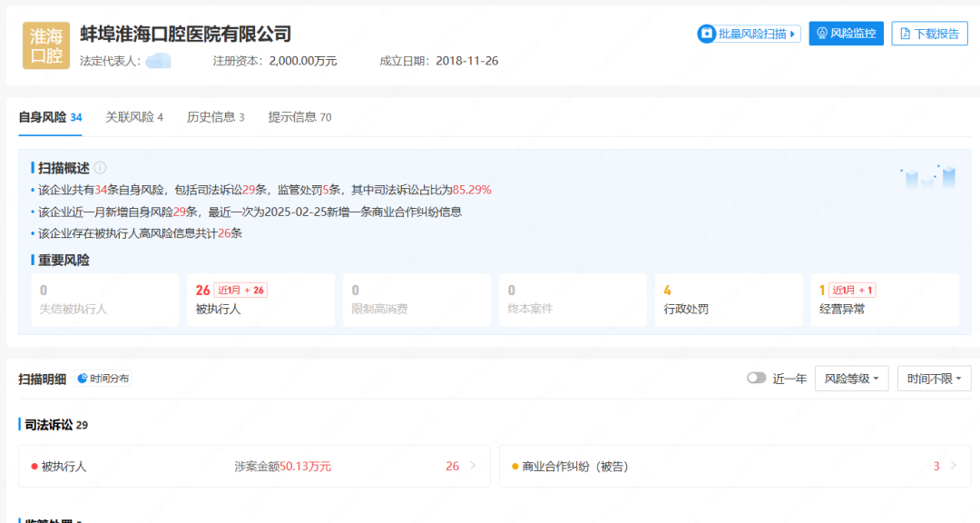Viewport: 980px width, 523px height.
Task: Click the 淮海口腔 company logo
Action: [x=46, y=45]
